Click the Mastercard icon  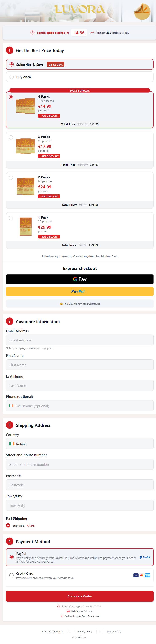pos(142,575)
